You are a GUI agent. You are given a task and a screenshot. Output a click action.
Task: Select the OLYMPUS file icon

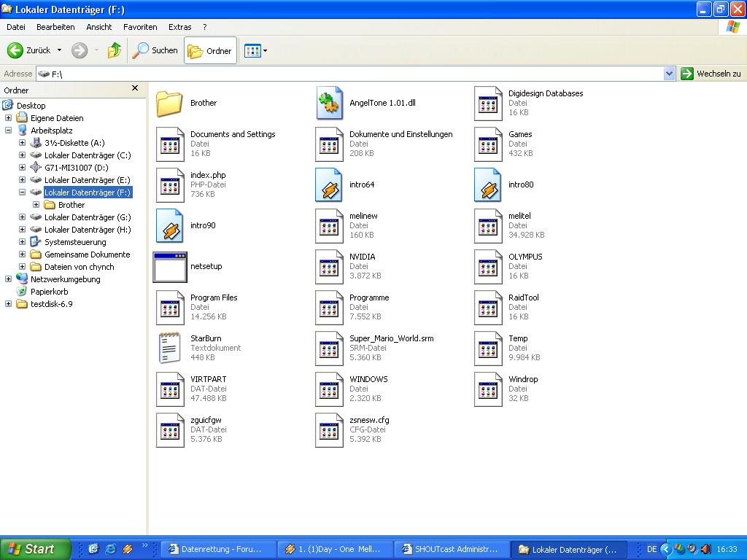tap(488, 267)
